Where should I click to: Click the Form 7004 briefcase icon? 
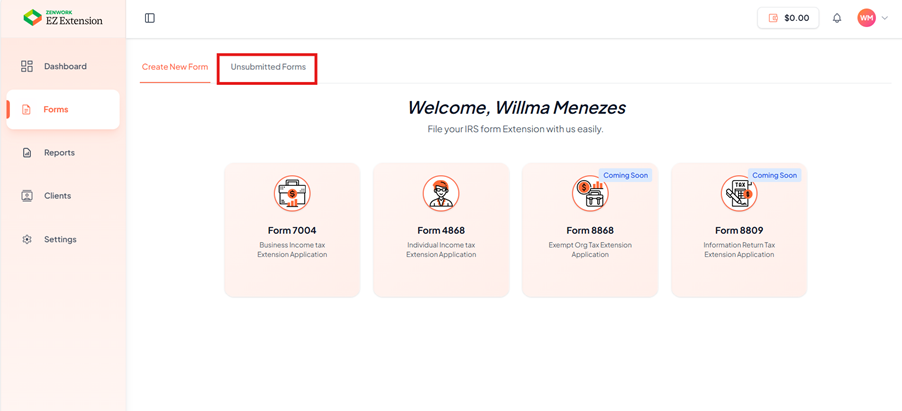[x=292, y=193]
